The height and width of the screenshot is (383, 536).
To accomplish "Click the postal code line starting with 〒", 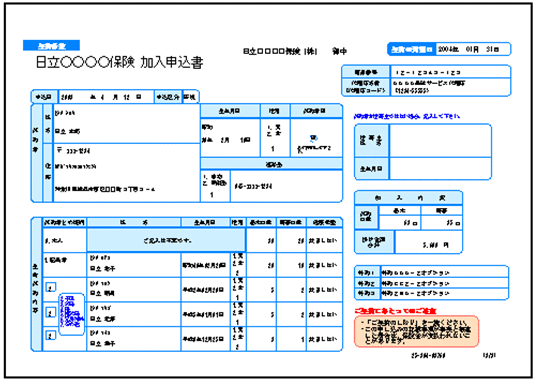I will pos(73,150).
